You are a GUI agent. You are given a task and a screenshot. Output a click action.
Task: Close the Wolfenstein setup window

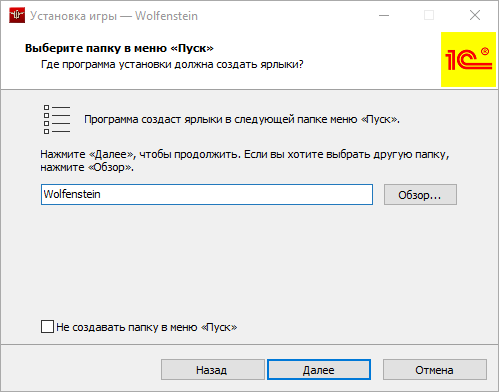pos(475,15)
